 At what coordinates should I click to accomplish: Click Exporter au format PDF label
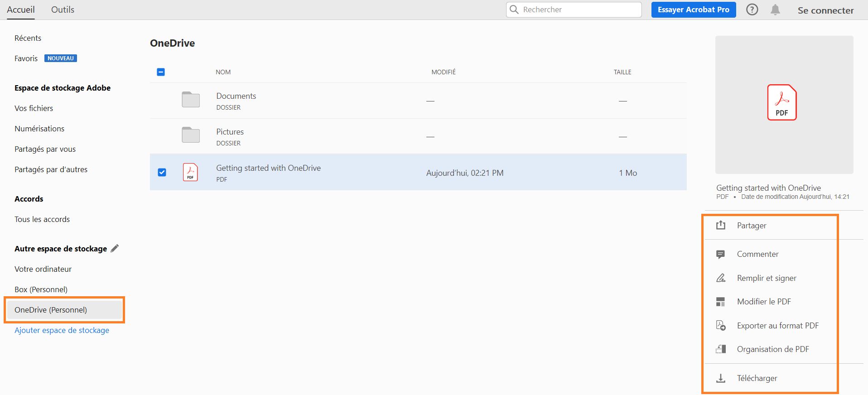(778, 326)
